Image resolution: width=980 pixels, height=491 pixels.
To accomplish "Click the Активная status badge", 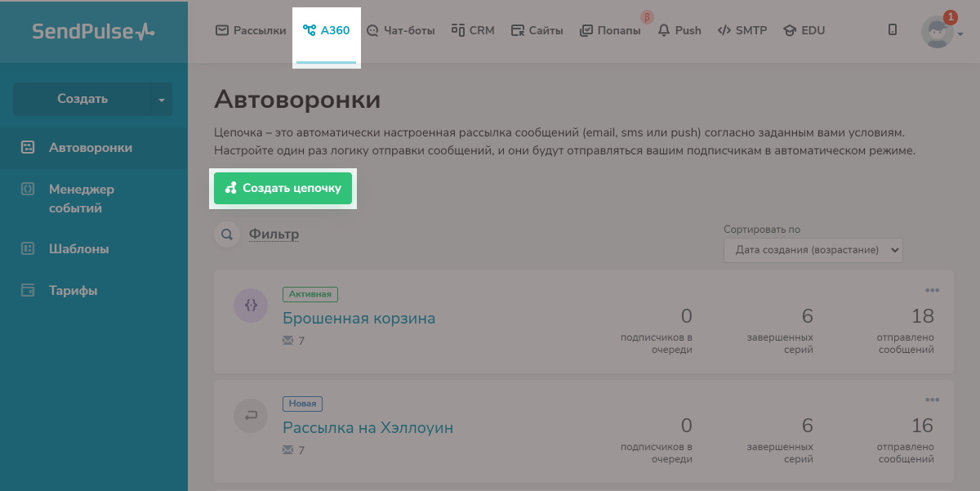I will point(310,294).
